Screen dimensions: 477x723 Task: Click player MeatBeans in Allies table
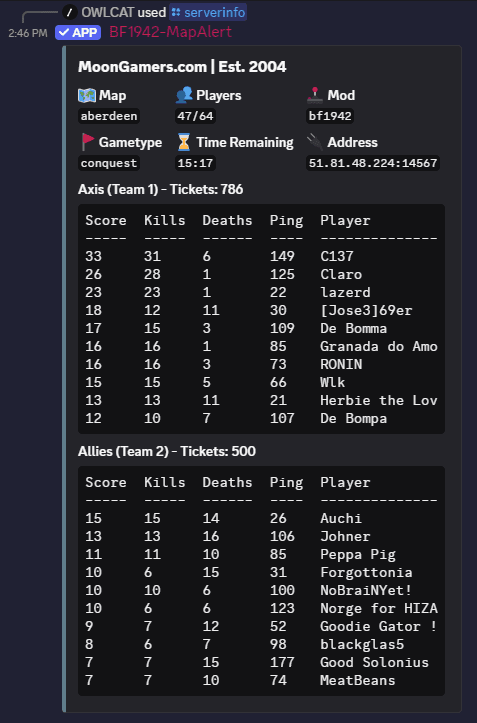point(358,680)
